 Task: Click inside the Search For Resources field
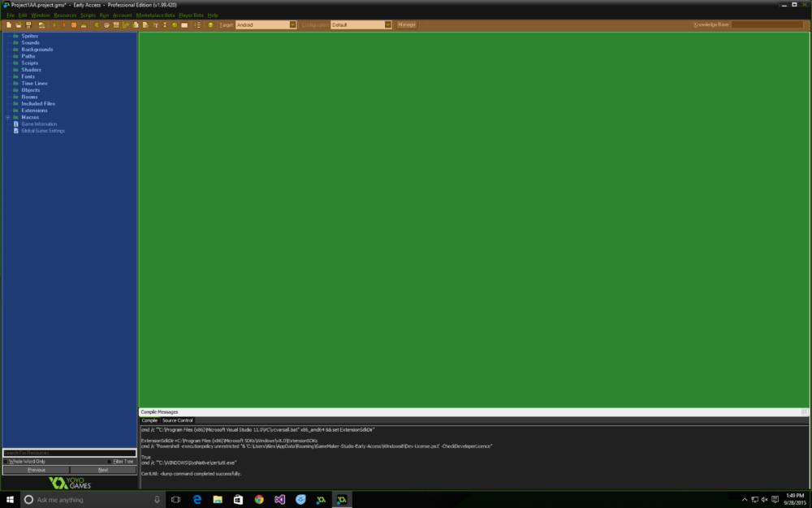69,453
